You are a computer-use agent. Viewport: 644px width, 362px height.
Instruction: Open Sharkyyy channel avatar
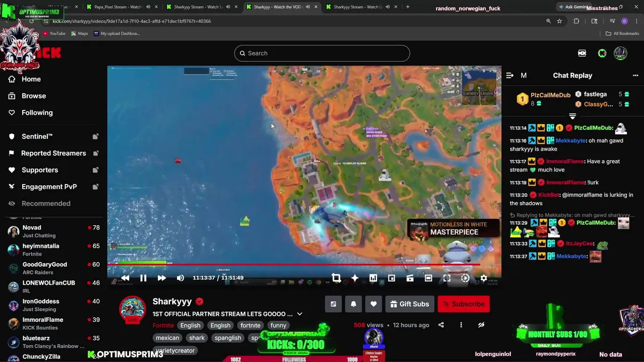[132, 308]
